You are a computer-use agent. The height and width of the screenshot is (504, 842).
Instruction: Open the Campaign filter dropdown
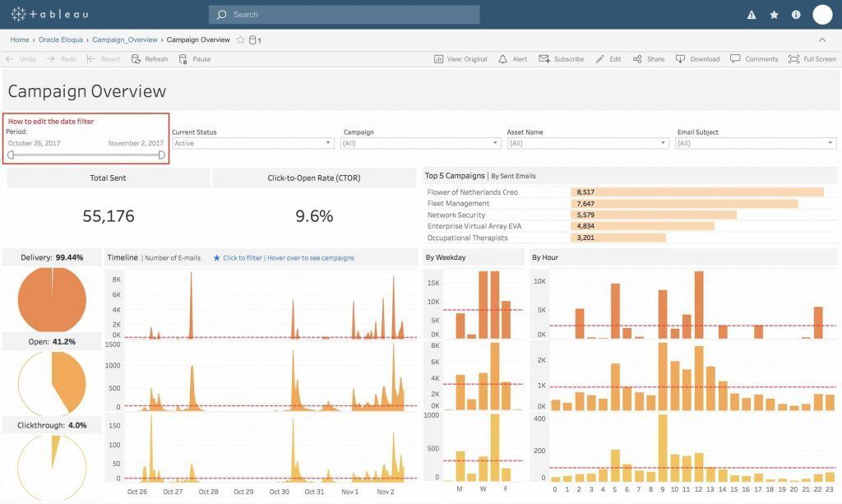coord(420,143)
